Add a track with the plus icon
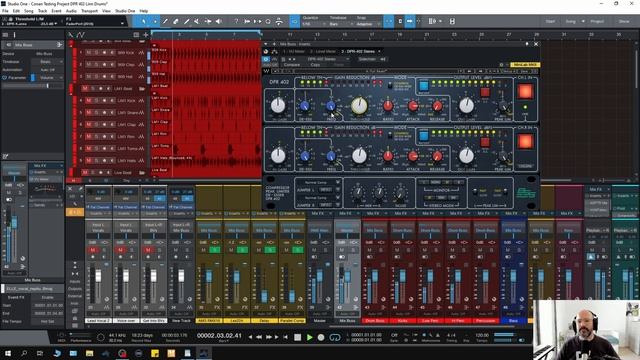The width and height of the screenshot is (640, 360). pyautogui.click(x=145, y=35)
